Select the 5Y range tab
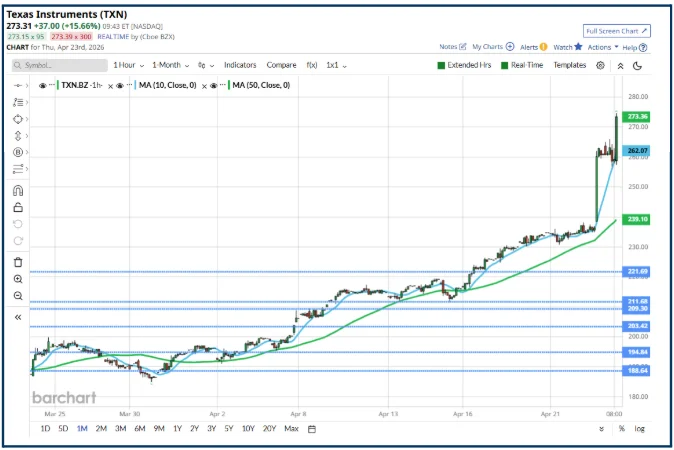Image resolution: width=674 pixels, height=450 pixels. 229,429
